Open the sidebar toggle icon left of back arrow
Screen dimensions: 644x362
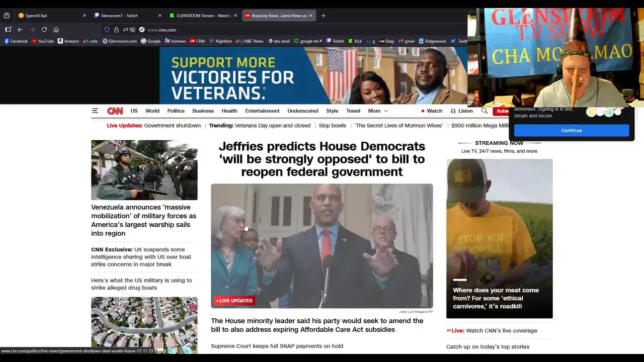pyautogui.click(x=8, y=30)
